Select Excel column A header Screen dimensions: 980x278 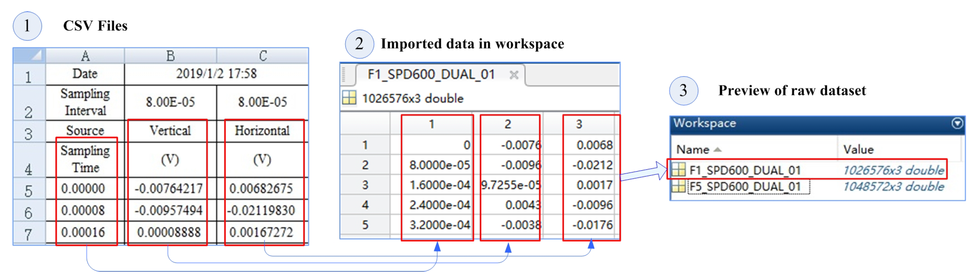85,56
